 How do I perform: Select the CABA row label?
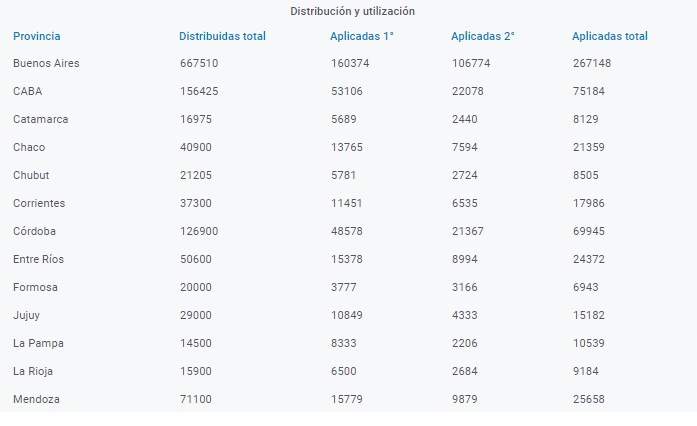(28, 91)
